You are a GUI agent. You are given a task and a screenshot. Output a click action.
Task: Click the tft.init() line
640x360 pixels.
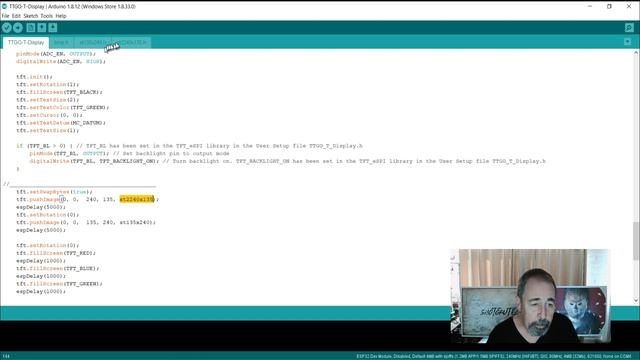tap(34, 77)
